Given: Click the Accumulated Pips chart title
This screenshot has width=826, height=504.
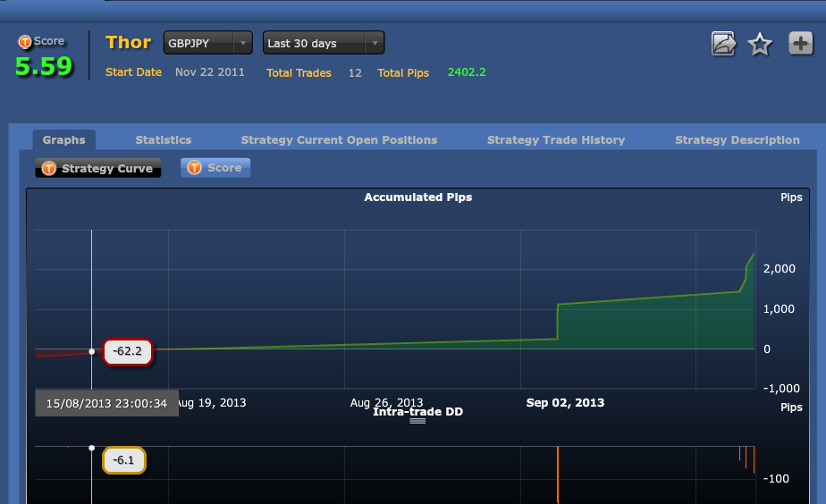Looking at the screenshot, I should 417,197.
